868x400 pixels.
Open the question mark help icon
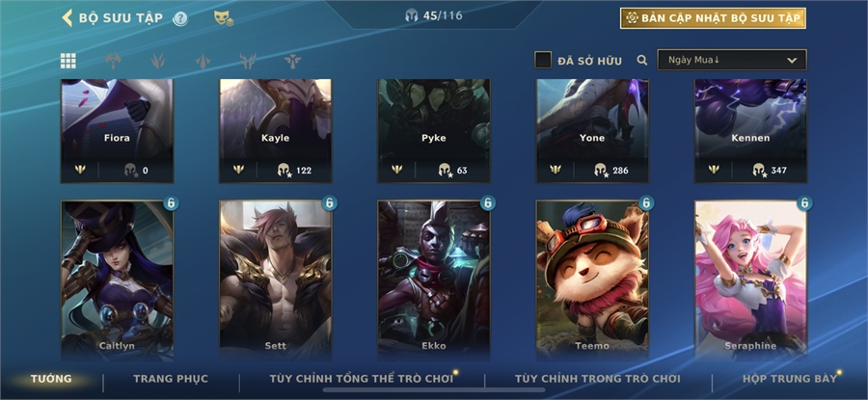(180, 19)
